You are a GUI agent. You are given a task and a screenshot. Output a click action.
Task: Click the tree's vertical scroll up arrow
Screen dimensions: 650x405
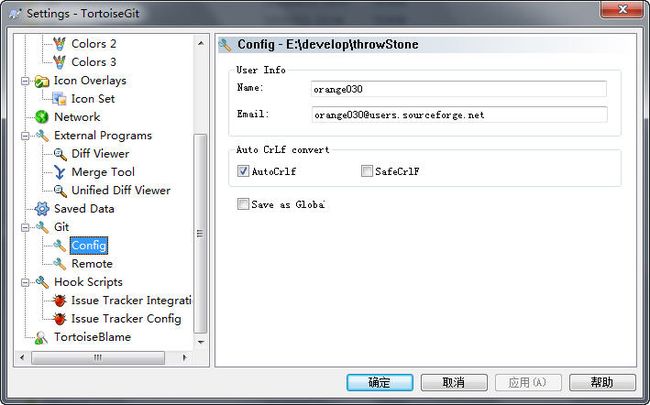(201, 43)
